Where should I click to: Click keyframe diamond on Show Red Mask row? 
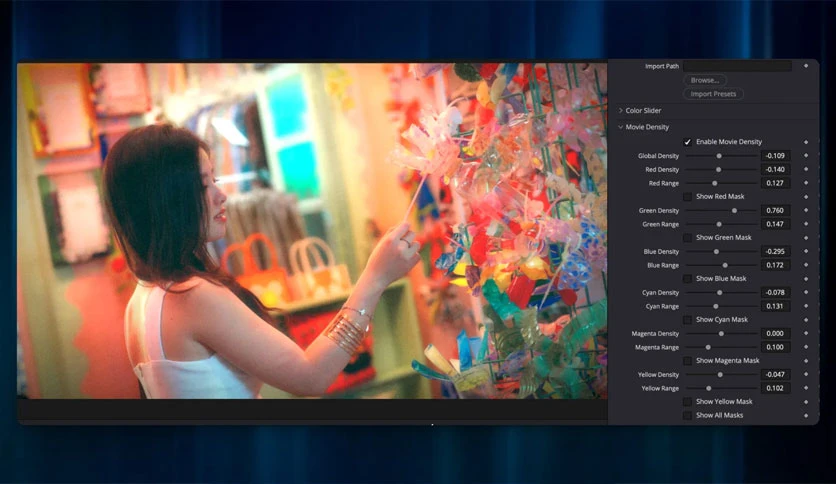click(x=806, y=197)
